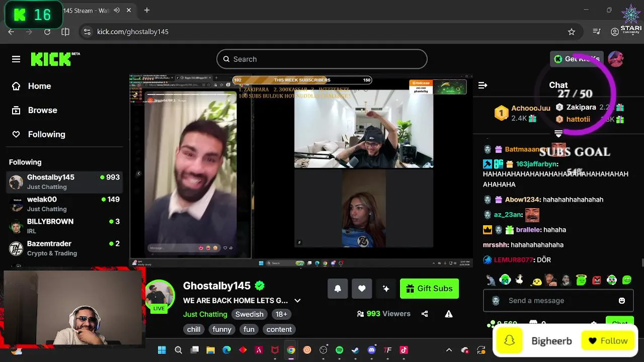The width and height of the screenshot is (644, 362).
Task: Click gifter Zakipara in chat leaderboard
Action: tap(581, 107)
